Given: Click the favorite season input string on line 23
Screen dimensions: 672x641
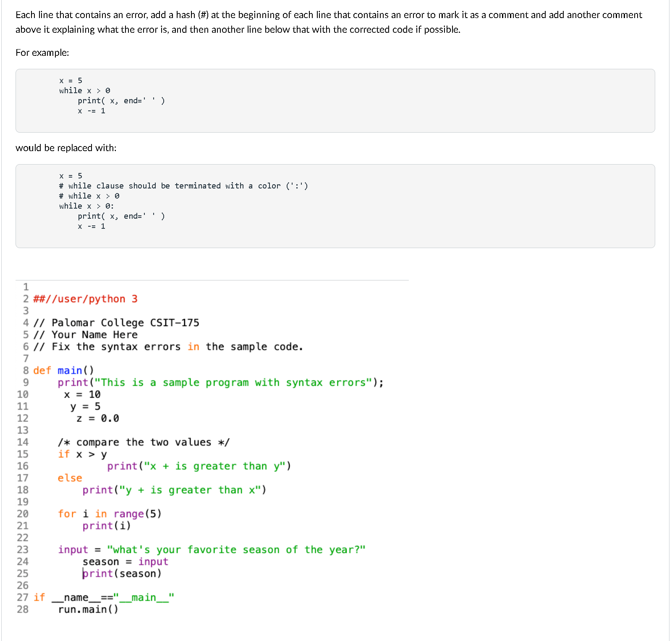Looking at the screenshot, I should (x=236, y=549).
